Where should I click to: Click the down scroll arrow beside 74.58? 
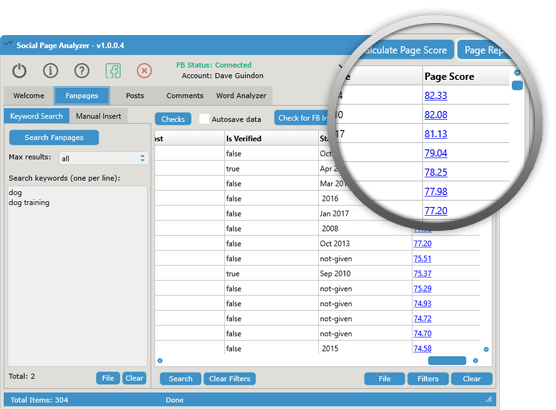486,349
